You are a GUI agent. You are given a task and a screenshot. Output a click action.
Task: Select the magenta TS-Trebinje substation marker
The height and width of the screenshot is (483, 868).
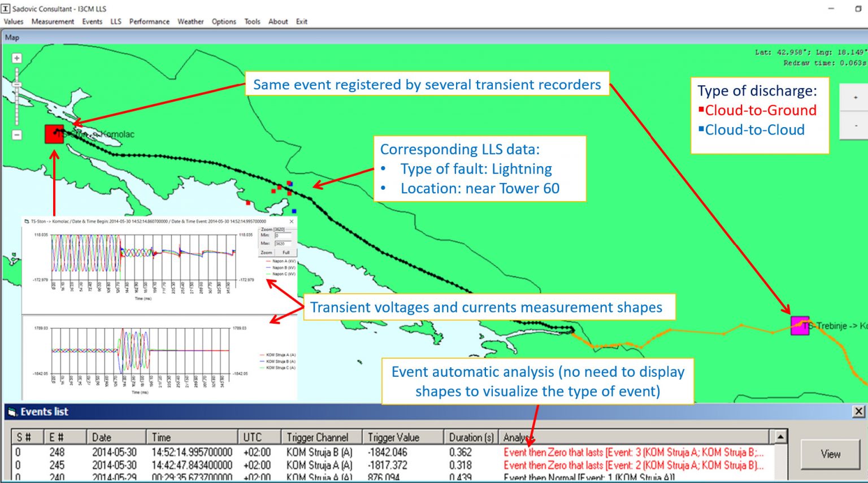point(800,325)
